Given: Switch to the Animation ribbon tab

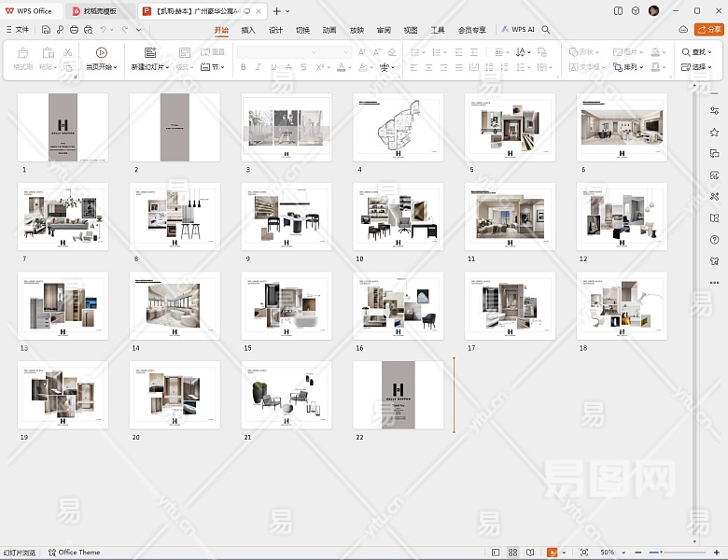Looking at the screenshot, I should tap(329, 30).
